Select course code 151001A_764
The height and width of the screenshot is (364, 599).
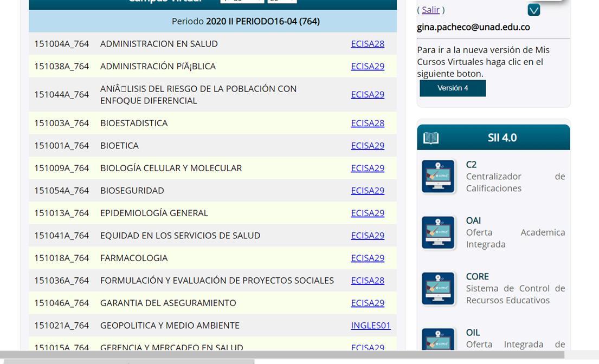point(61,146)
